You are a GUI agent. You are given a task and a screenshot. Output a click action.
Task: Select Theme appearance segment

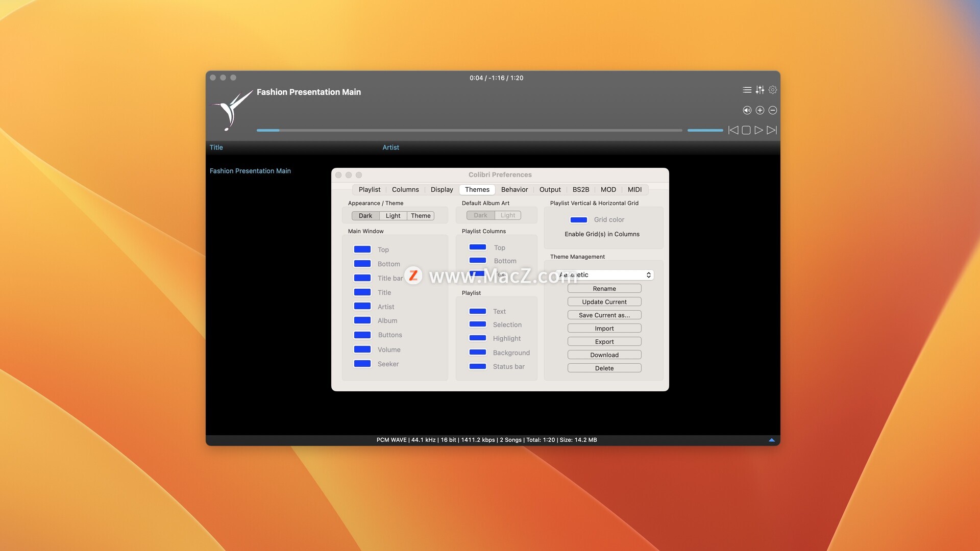[421, 216]
